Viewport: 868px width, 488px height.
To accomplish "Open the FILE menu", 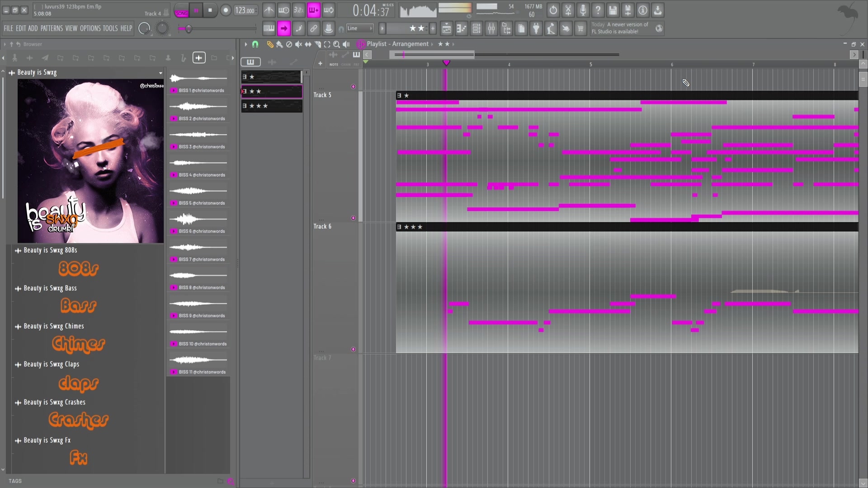I will click(9, 28).
